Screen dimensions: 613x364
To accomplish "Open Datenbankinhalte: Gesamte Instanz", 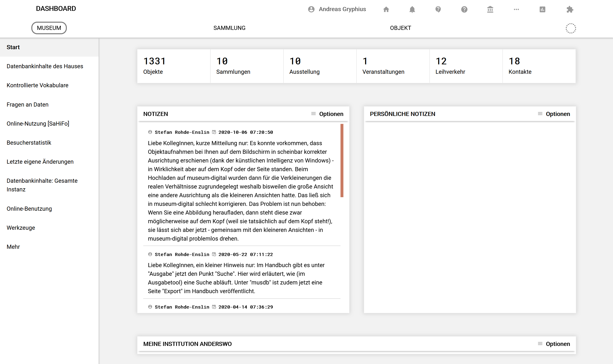I will (49, 185).
